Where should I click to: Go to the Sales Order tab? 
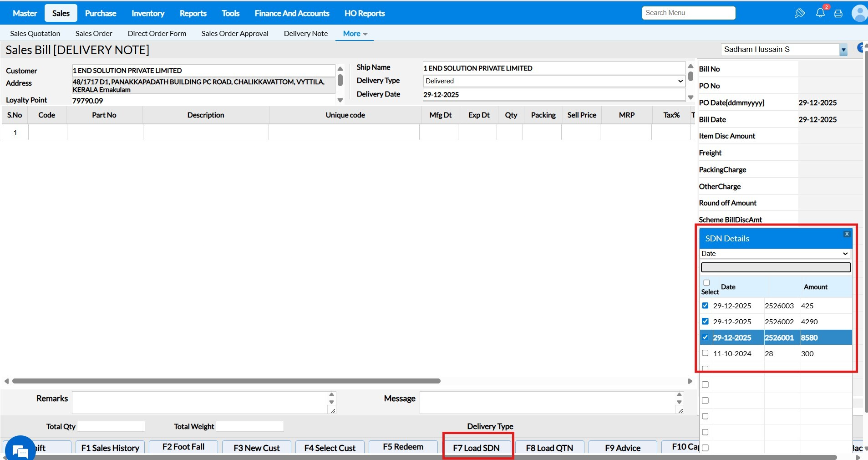[94, 34]
